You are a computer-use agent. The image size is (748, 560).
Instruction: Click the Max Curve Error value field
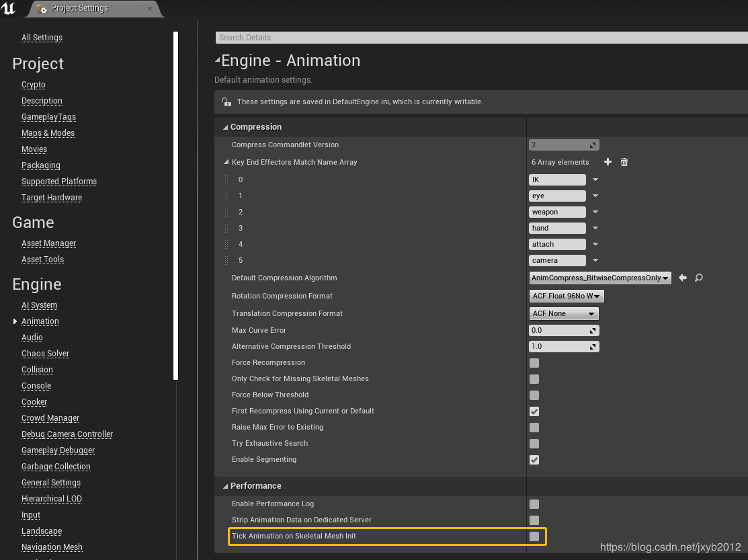pos(564,331)
